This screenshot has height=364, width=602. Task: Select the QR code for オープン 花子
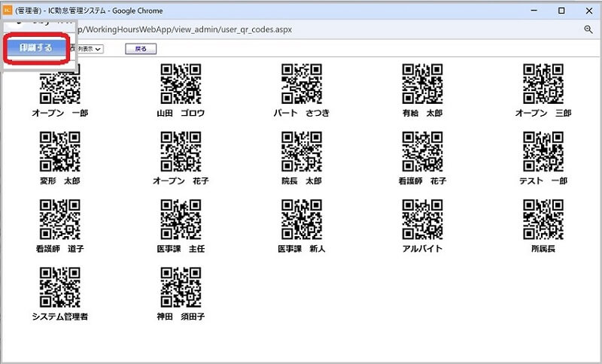point(181,151)
